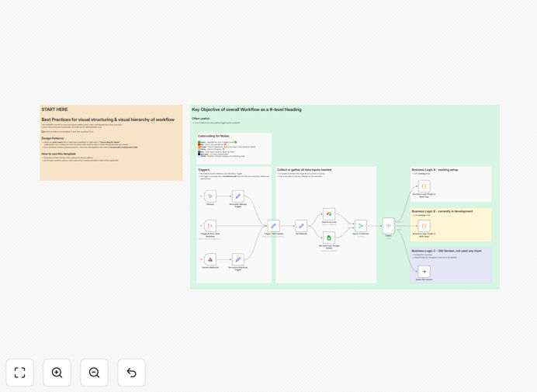Select the merge node with teal icon
Image resolution: width=537 pixels, height=392 pixels.
(361, 226)
